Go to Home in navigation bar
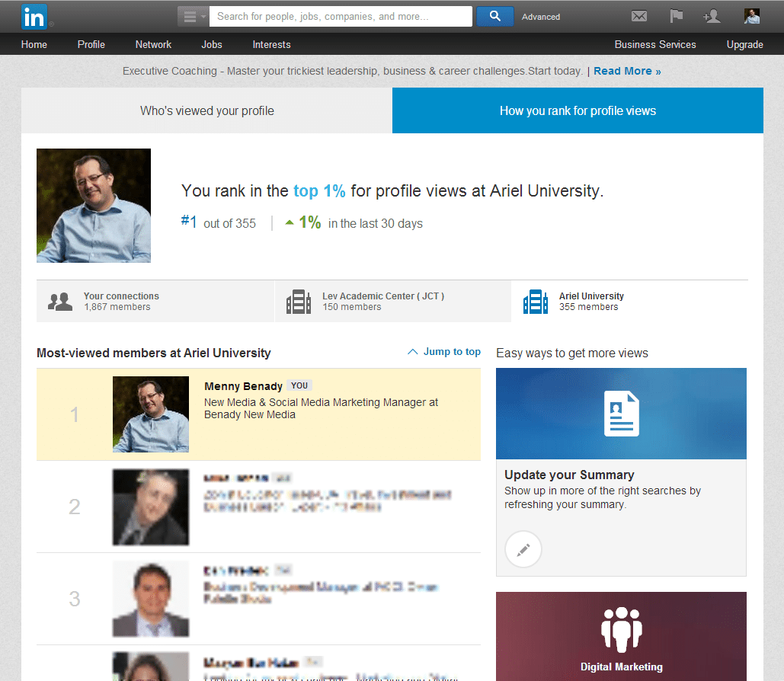784x681 pixels. click(34, 44)
